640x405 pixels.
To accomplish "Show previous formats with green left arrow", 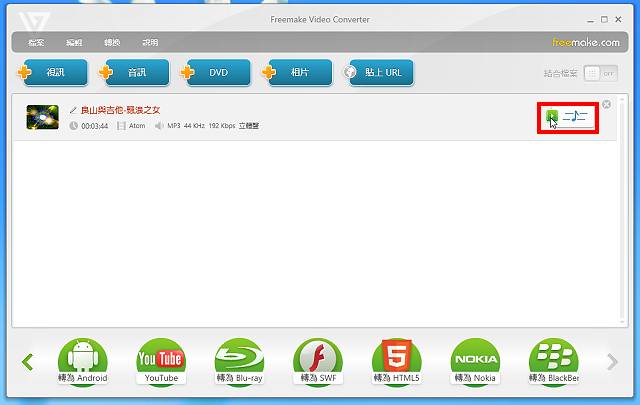I will [x=28, y=362].
